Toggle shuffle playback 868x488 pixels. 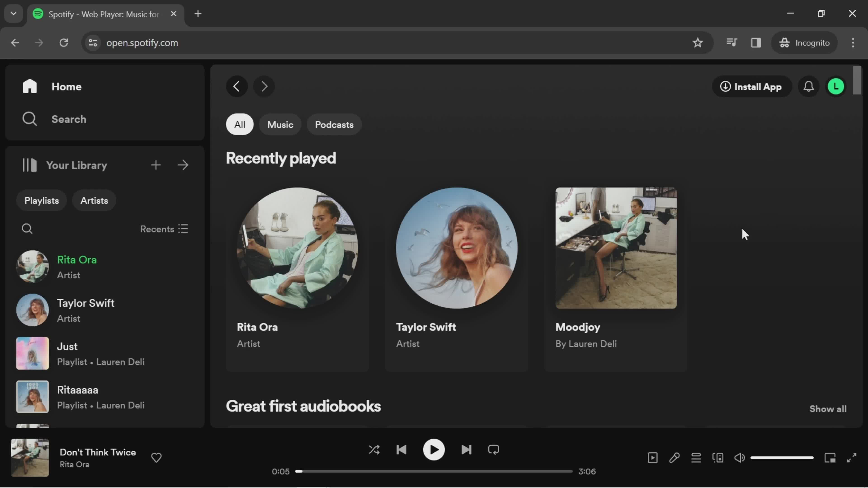coord(374,450)
